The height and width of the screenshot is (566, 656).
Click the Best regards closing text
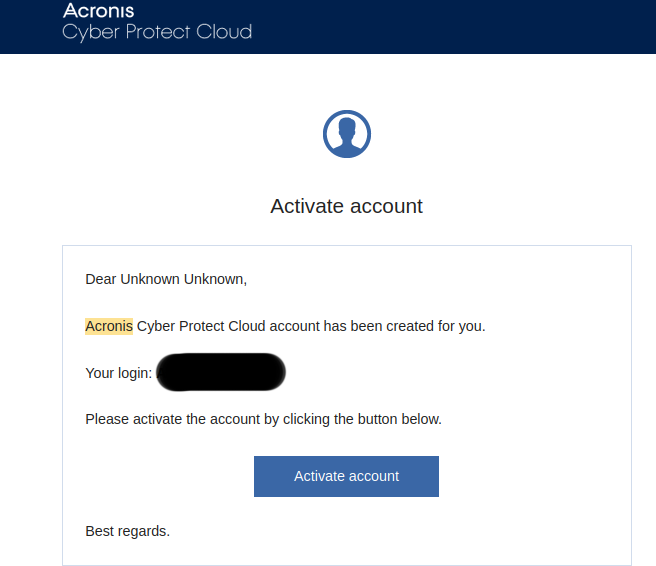click(128, 531)
